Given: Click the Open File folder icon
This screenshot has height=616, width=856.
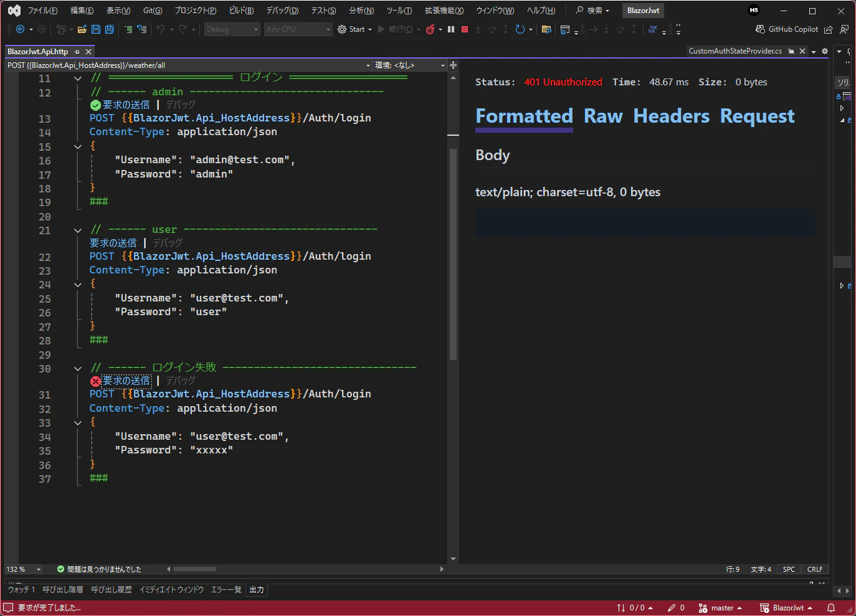Looking at the screenshot, I should click(82, 29).
